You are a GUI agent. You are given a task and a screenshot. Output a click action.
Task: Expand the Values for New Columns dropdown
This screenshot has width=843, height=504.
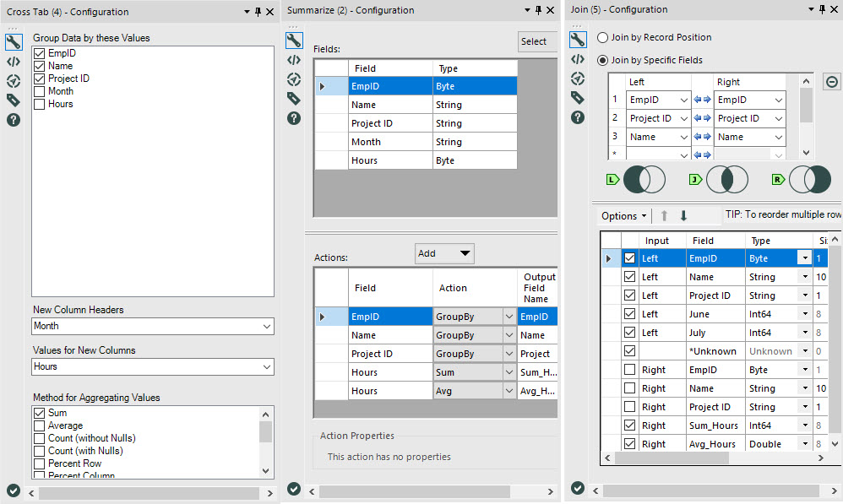[x=153, y=366]
